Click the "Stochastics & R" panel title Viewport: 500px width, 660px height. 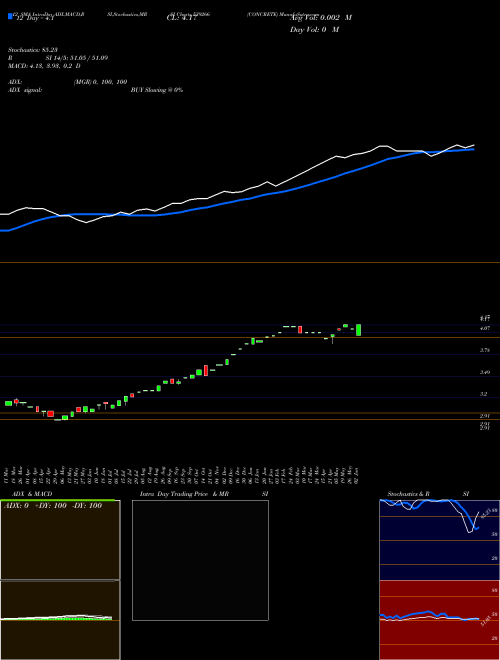(409, 494)
